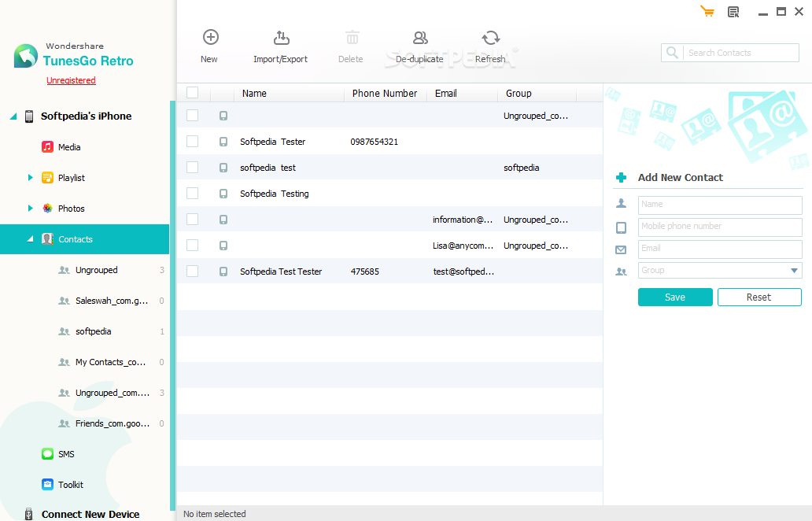Viewport: 812px width, 521px height.
Task: Click the vertical sidebar scrollbar
Action: (172, 305)
